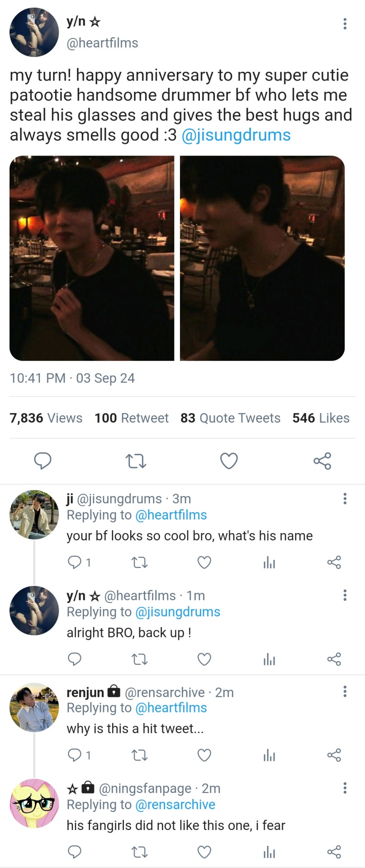Open more options on jisungdrums reply
The height and width of the screenshot is (868, 365).
(x=345, y=499)
